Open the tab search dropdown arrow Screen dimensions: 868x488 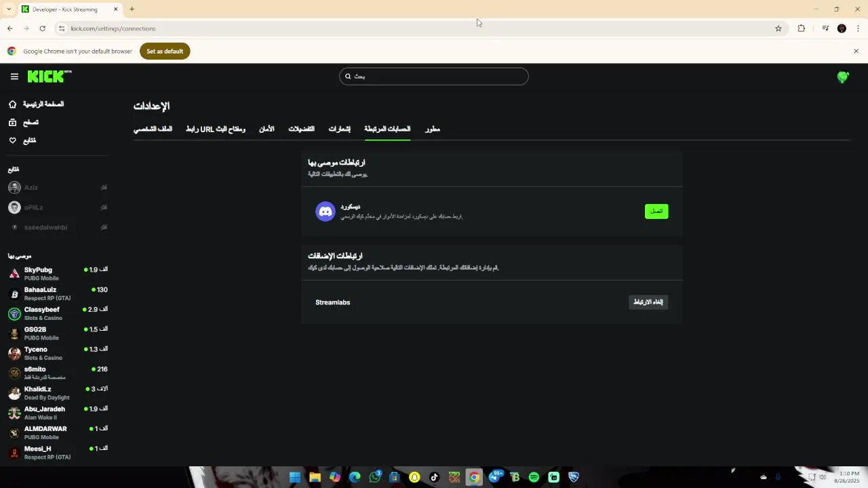[x=9, y=9]
